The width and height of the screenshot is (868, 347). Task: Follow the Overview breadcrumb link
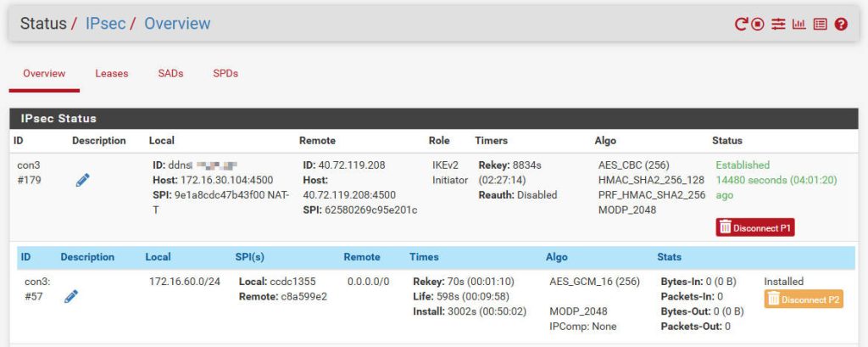tap(177, 24)
